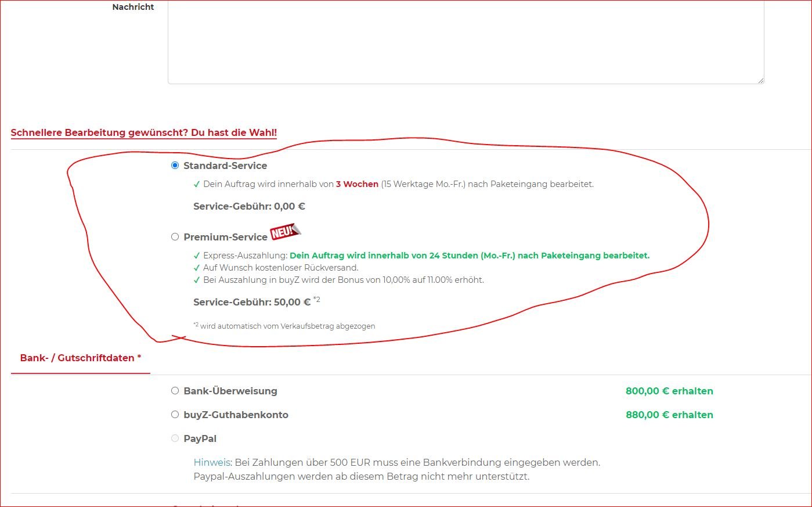Screen dimensions: 812x507
Task: Open the Bank- / Gutschriftdaten section tab
Action: tap(81, 358)
